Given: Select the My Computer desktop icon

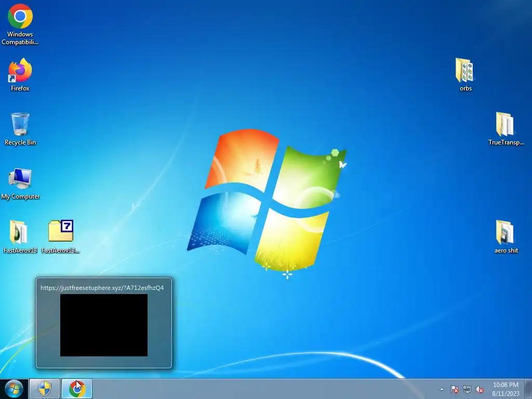Looking at the screenshot, I should [20, 183].
